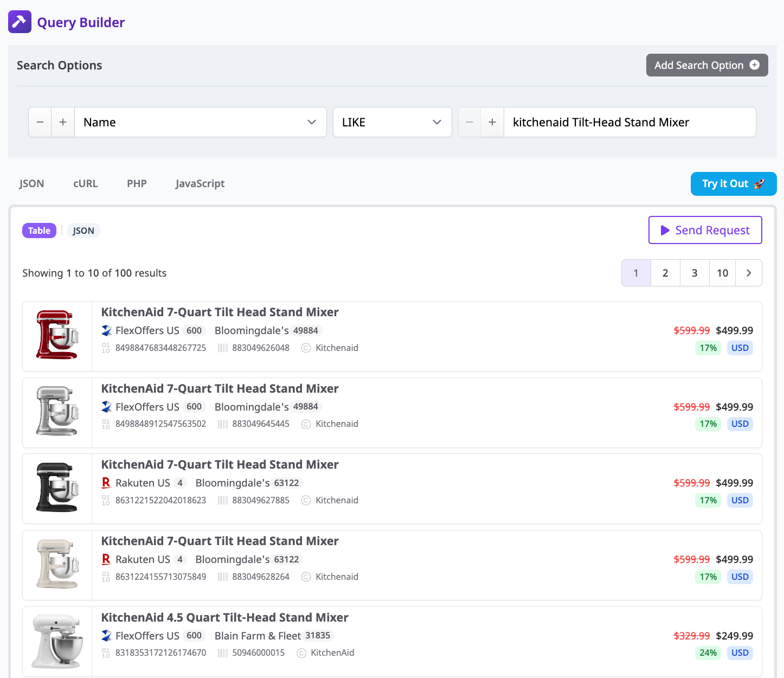Click brand icon in first Kitchenaid row
This screenshot has width=784, height=678.
point(306,348)
